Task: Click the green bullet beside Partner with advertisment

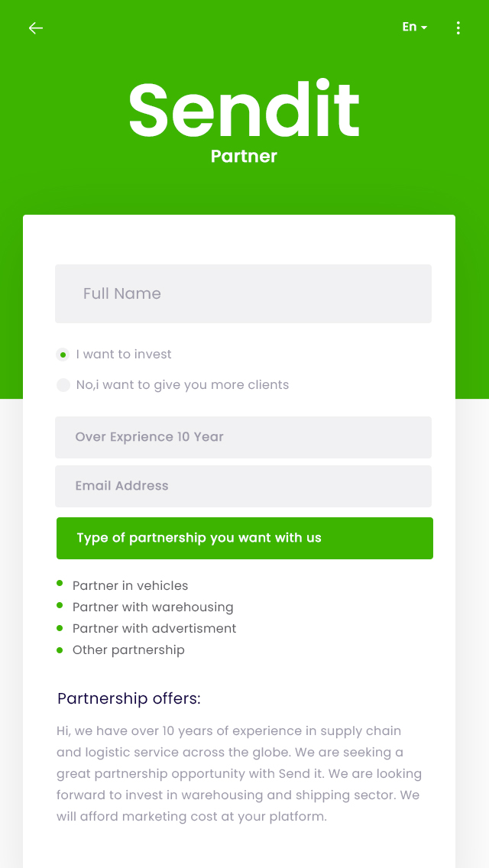Action: [60, 627]
